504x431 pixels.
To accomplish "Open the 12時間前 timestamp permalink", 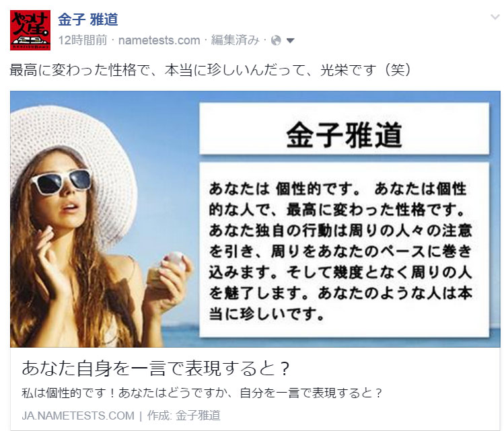I will pyautogui.click(x=83, y=40).
